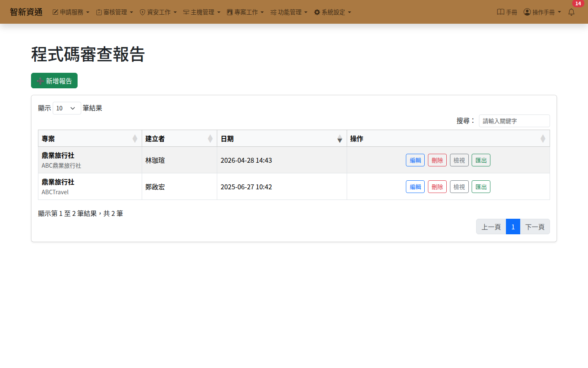Image resolution: width=588 pixels, height=368 pixels.
Task: Sort by 建立者 using its sort arrows
Action: [x=210, y=139]
